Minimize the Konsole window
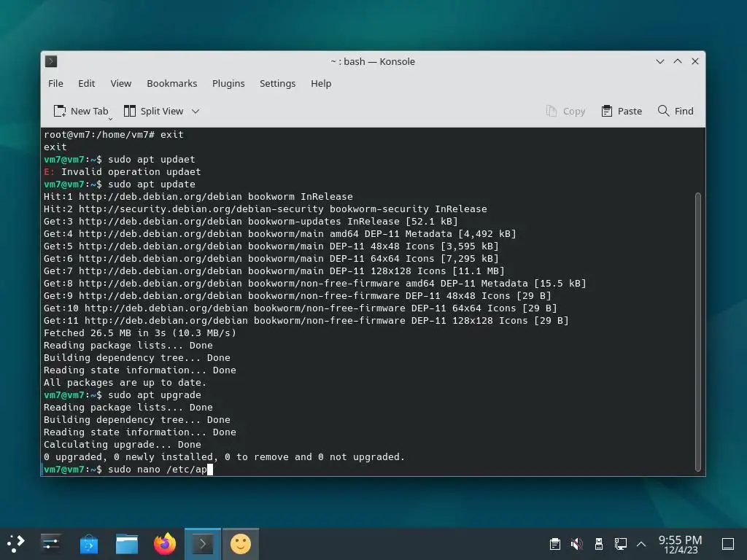The width and height of the screenshot is (747, 560). [x=659, y=61]
